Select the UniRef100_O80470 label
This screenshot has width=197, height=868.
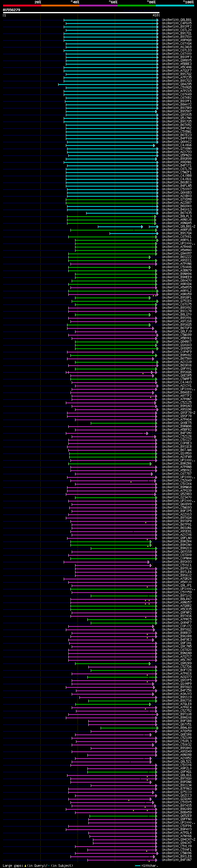177,281
